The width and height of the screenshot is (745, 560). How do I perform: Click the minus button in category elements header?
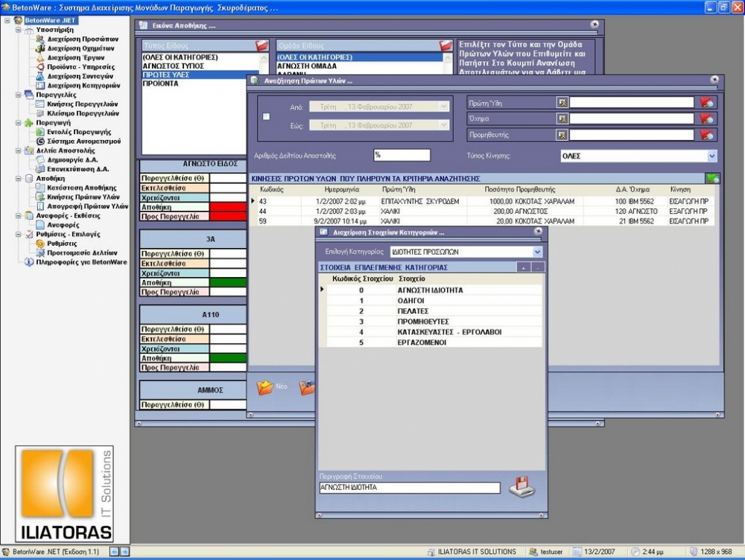(537, 267)
